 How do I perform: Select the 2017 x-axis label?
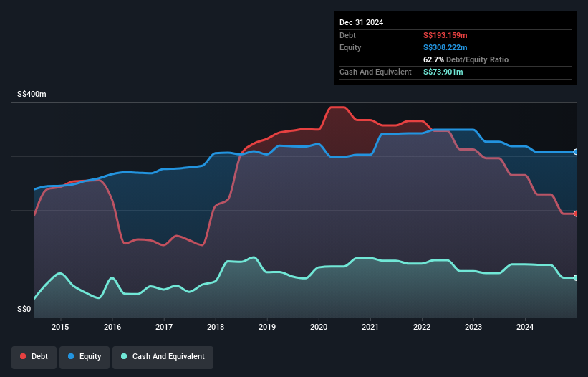[x=164, y=327]
